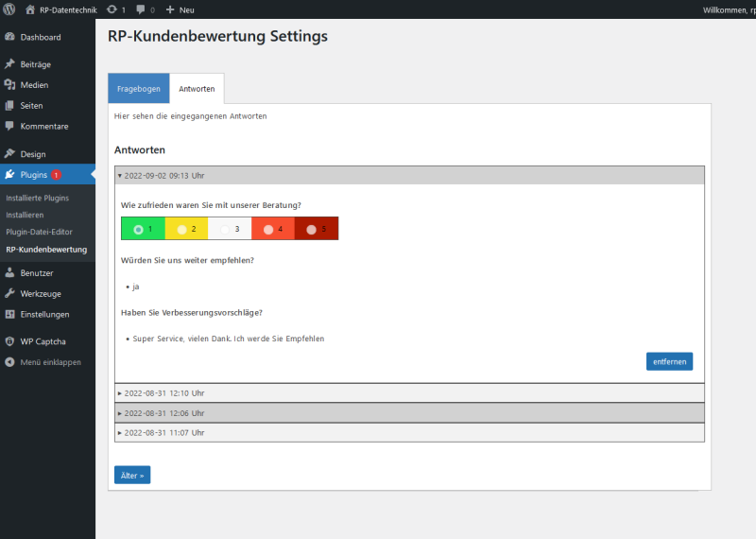756x539 pixels.
Task: Open the WordPress logo menu
Action: tap(9, 9)
